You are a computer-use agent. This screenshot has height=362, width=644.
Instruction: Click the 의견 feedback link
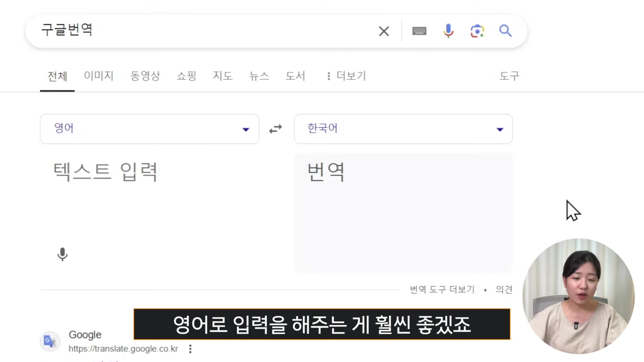click(x=504, y=290)
